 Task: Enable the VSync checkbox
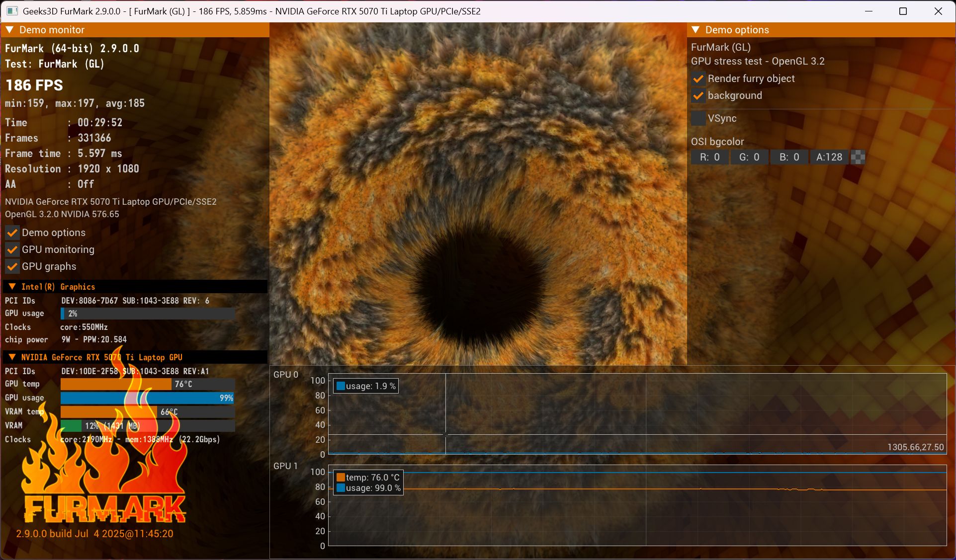pyautogui.click(x=698, y=119)
